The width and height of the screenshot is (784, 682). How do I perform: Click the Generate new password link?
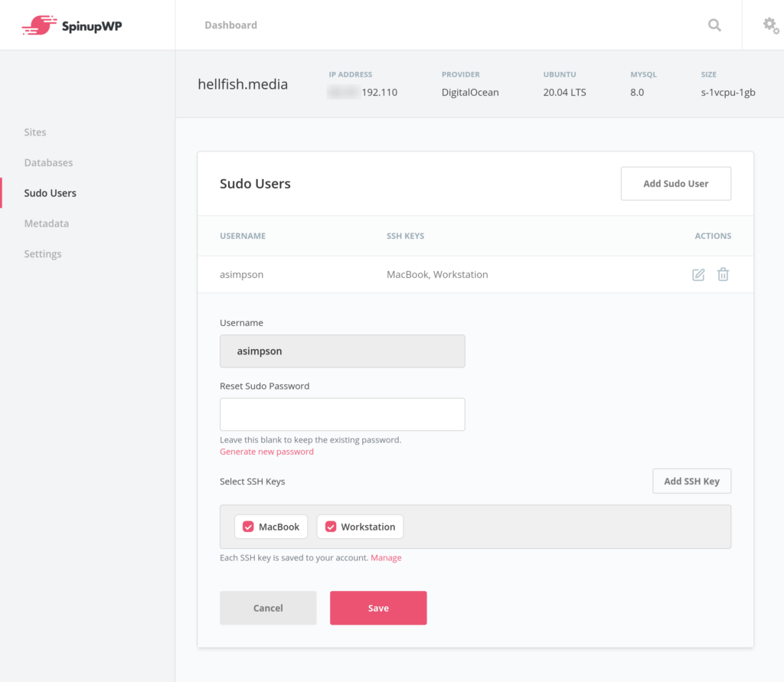pos(266,452)
